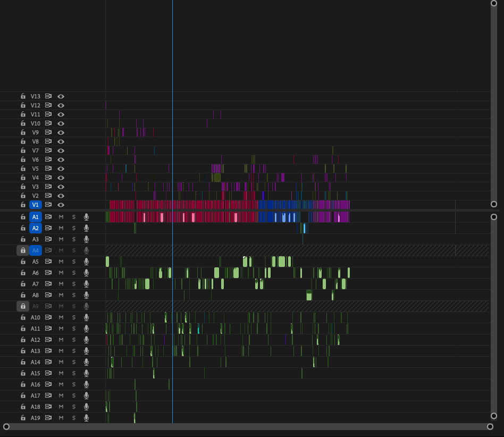Toggle V1 track targeting button
504x437 pixels.
pyautogui.click(x=36, y=205)
